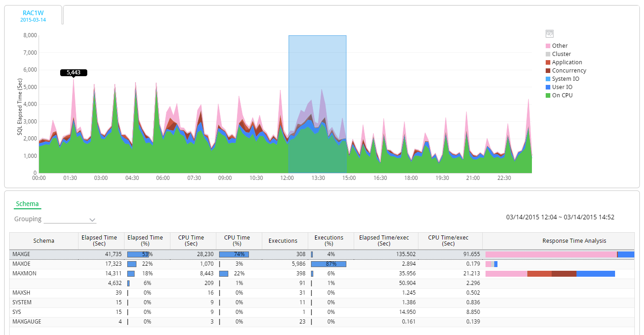
Task: Click the 5,443 peak value tooltip
Action: tap(73, 73)
